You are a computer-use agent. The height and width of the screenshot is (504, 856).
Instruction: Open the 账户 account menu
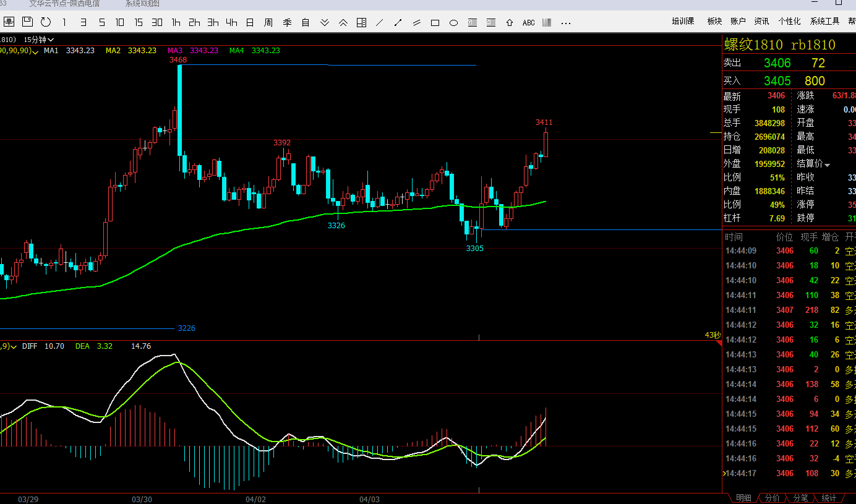[738, 21]
